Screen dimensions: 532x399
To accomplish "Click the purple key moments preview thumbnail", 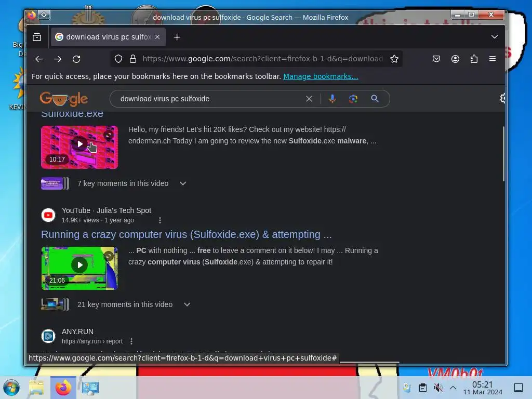I will [55, 183].
